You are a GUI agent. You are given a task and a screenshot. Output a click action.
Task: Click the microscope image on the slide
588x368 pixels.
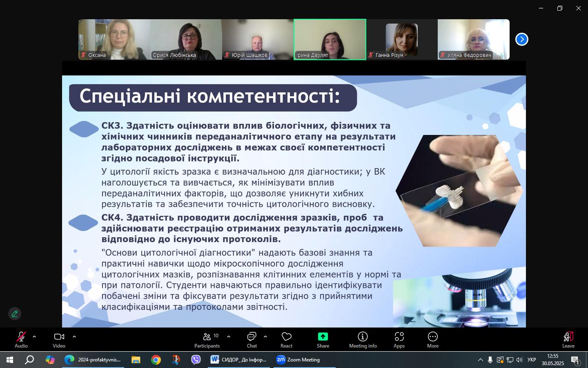pyautogui.click(x=459, y=298)
